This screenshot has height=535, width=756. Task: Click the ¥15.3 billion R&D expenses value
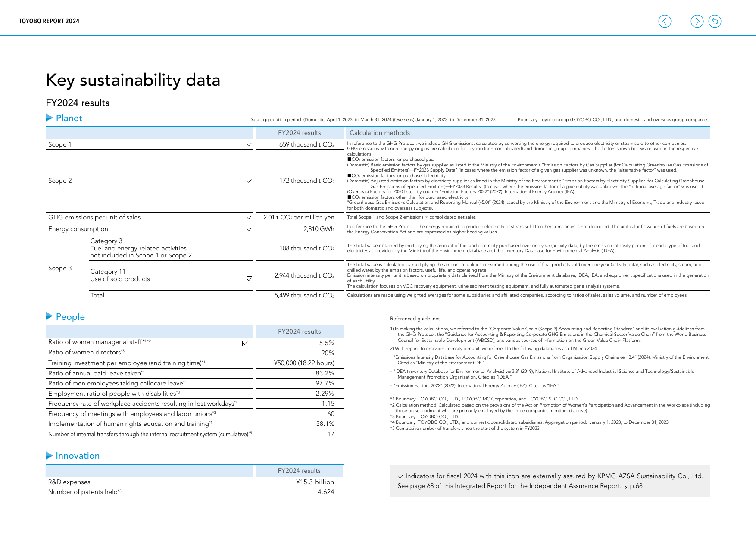(315, 482)
